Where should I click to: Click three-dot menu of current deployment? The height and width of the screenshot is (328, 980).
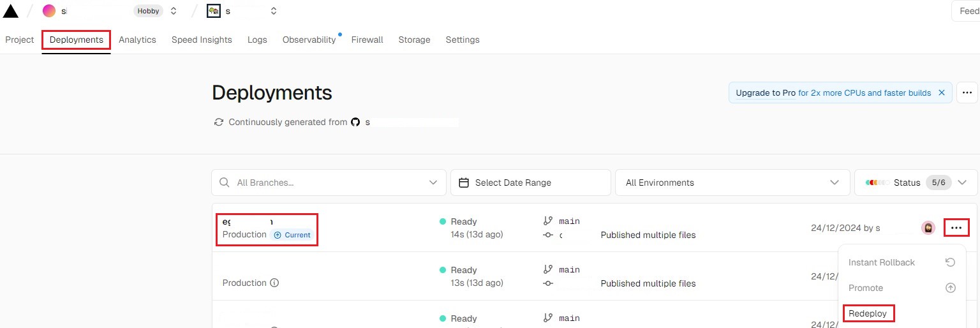click(956, 228)
